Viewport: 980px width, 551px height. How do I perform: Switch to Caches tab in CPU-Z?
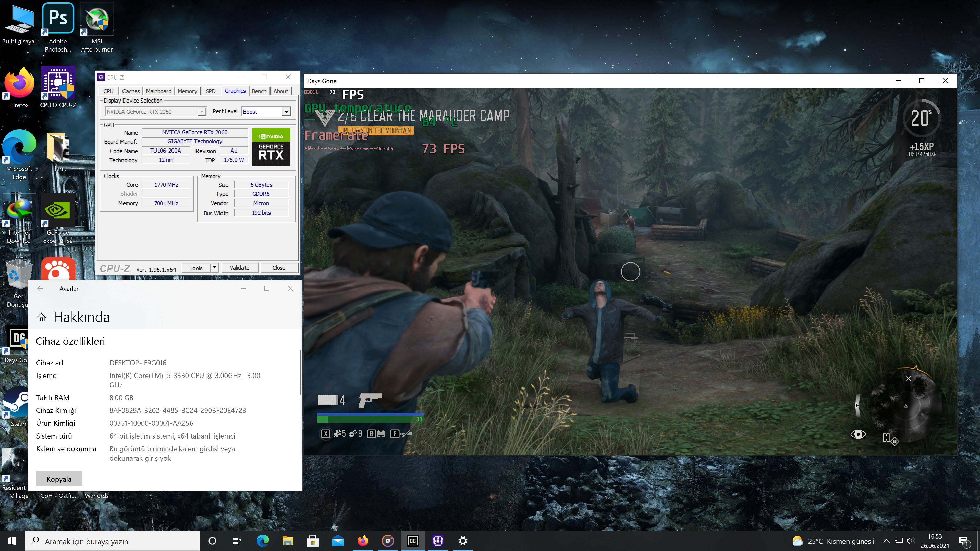131,91
